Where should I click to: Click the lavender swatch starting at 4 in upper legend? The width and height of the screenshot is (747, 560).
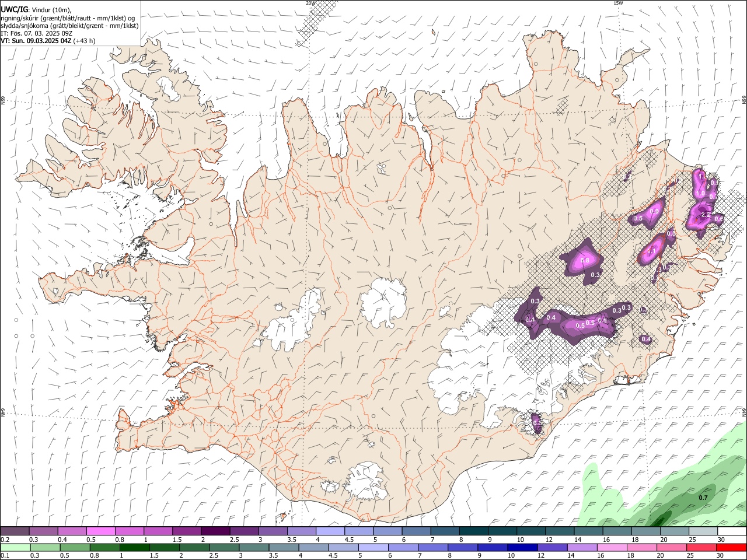click(x=330, y=531)
